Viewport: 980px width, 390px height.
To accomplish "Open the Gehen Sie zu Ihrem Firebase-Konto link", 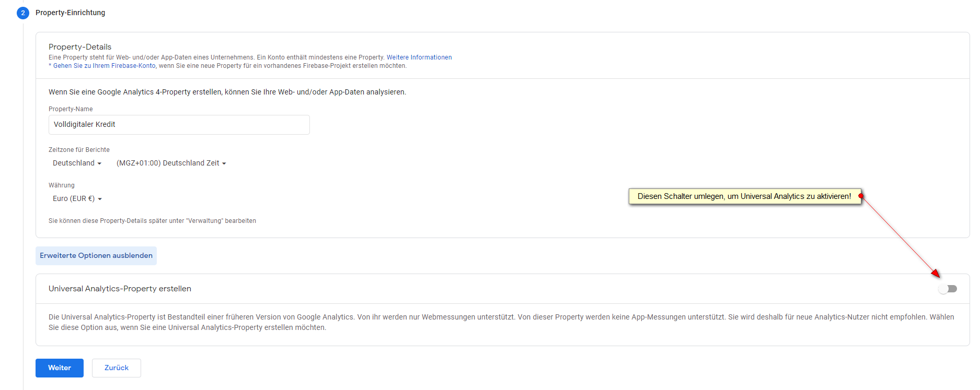I will pos(104,66).
